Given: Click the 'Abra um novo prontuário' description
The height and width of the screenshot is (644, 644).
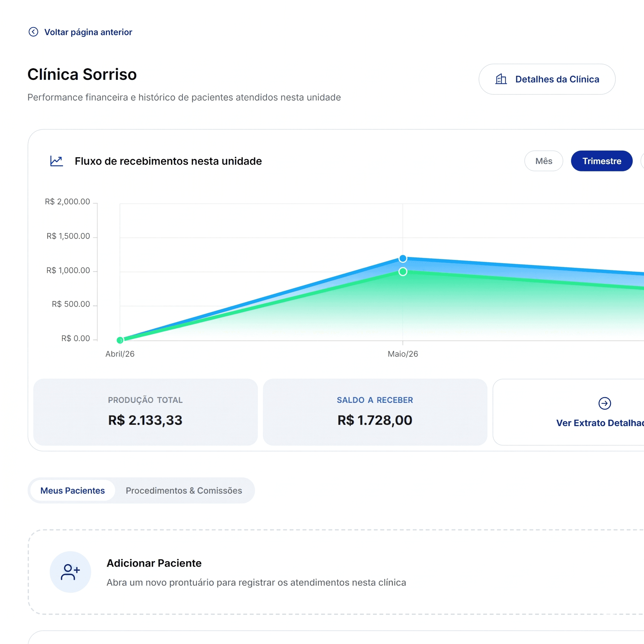Looking at the screenshot, I should [256, 582].
